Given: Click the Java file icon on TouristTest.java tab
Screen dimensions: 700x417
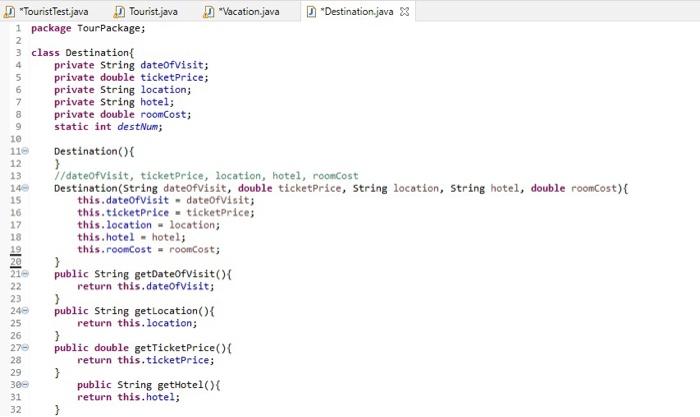Looking at the screenshot, I should pyautogui.click(x=10, y=12).
